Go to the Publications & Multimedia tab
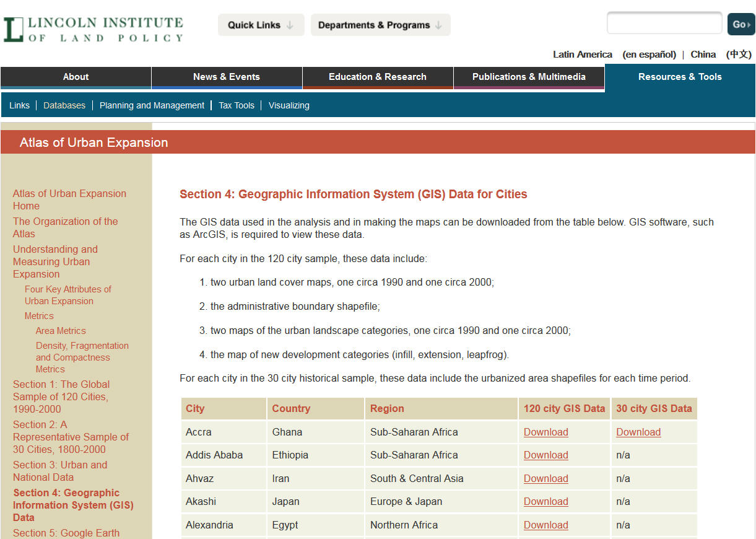Viewport: 756px width, 539px height. pos(529,77)
